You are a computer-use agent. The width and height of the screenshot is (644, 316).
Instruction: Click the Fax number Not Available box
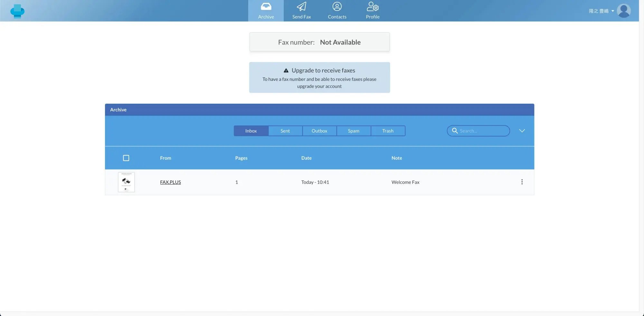(319, 42)
